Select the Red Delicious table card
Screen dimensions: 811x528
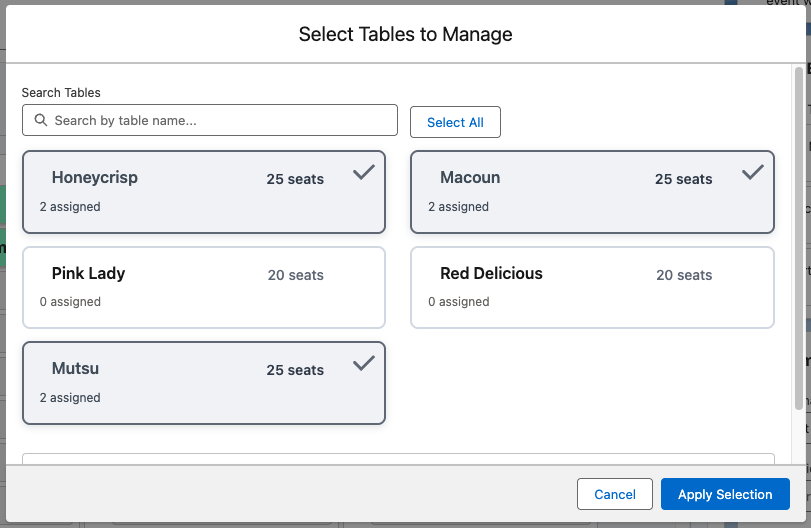click(x=592, y=287)
